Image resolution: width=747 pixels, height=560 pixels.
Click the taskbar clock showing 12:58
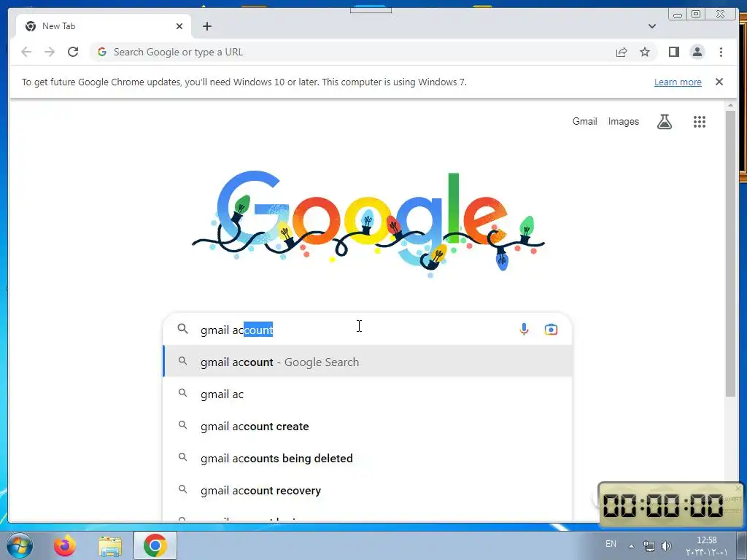pyautogui.click(x=706, y=545)
